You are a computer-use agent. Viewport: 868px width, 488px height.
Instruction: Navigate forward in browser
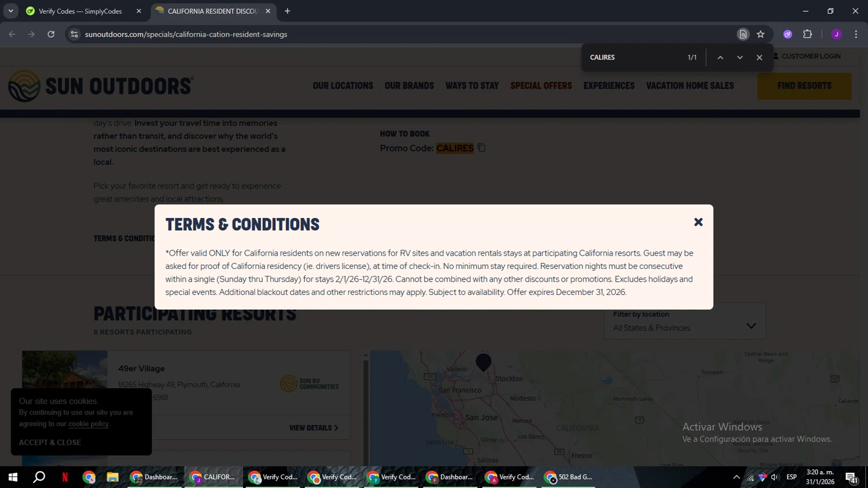pyautogui.click(x=31, y=34)
